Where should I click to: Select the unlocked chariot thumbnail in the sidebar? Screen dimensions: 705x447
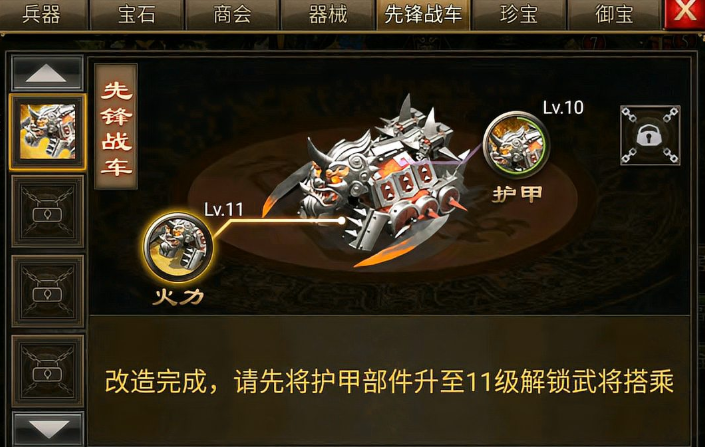(48, 132)
